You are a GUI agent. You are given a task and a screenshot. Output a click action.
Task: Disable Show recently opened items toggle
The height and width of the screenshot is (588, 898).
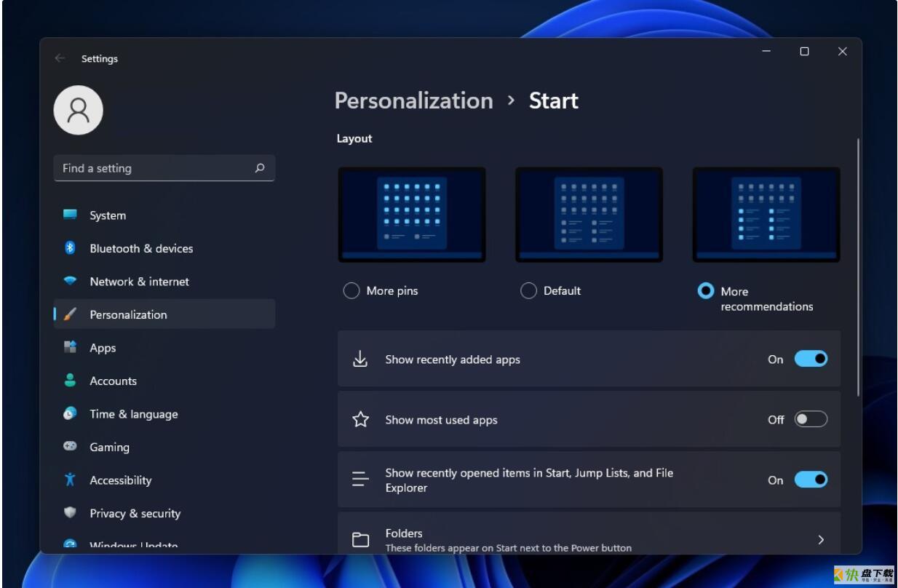coord(811,480)
